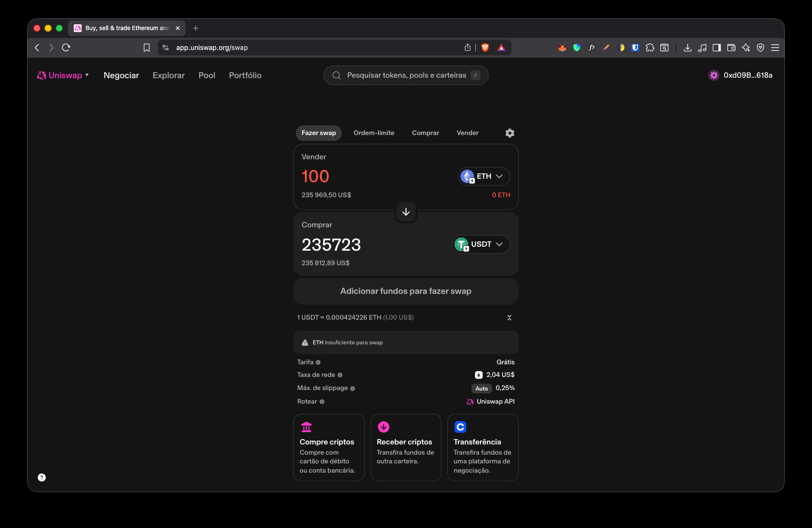Open the Negociar nav menu
The height and width of the screenshot is (528, 812).
coord(121,75)
